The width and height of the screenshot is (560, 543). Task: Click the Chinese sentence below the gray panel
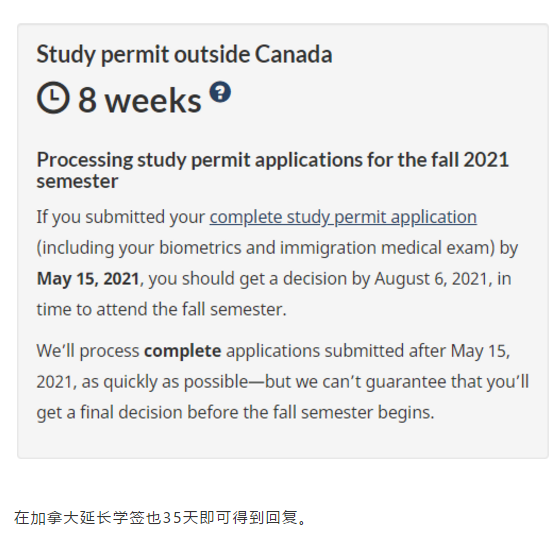[160, 518]
